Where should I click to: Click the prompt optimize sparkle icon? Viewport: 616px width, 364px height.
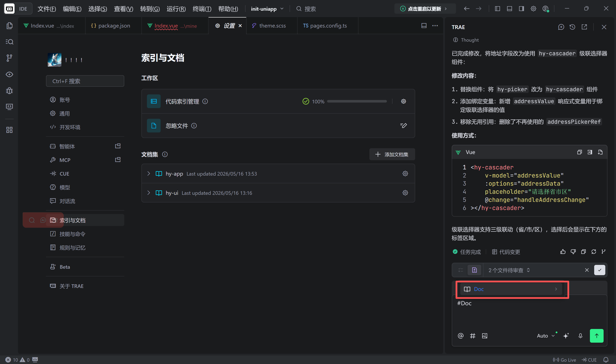[x=566, y=336]
